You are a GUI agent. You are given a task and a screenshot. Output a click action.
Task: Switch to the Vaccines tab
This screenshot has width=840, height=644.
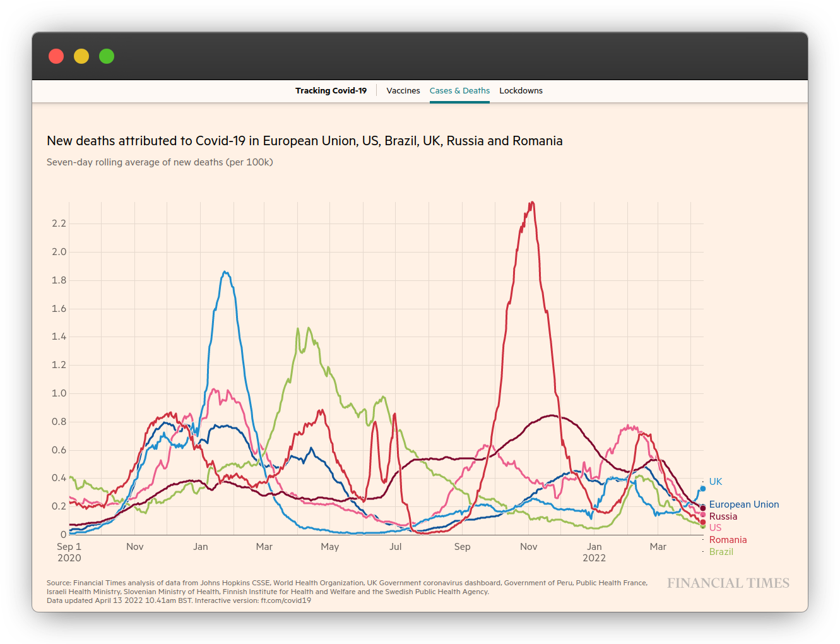tap(403, 90)
